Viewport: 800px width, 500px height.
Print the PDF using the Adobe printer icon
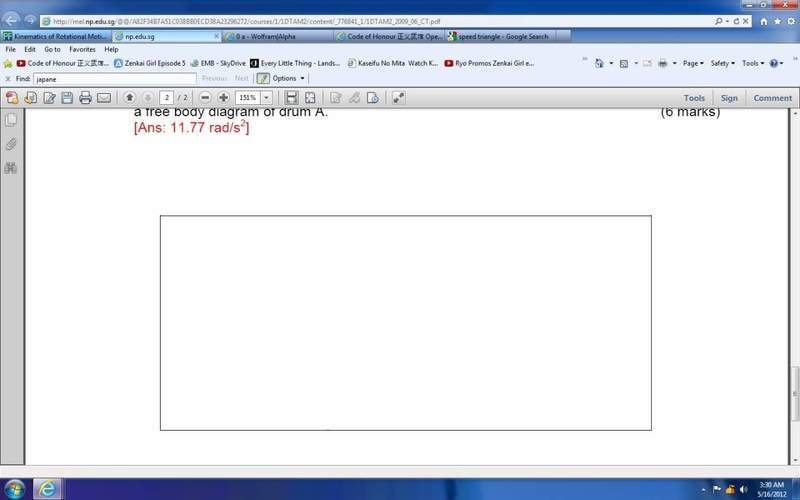tap(85, 97)
